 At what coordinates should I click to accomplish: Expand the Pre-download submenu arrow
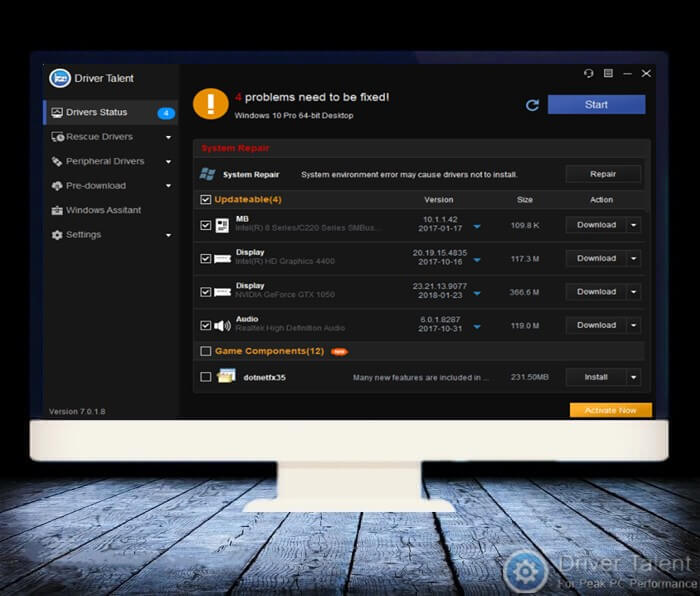pos(168,186)
